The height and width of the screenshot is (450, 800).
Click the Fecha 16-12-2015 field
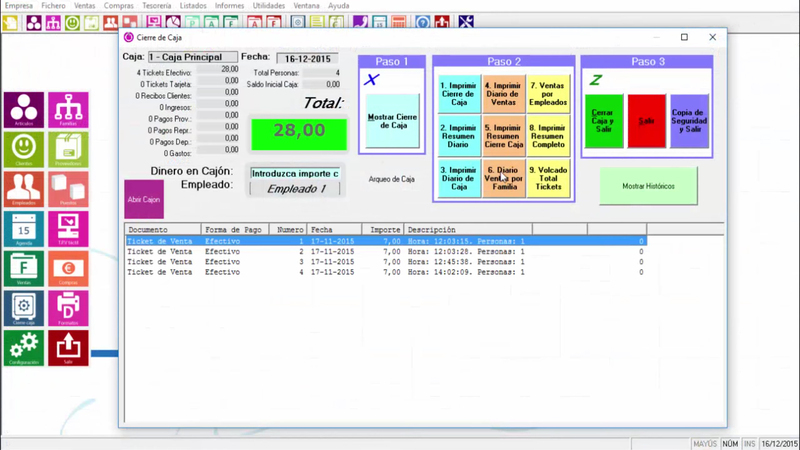pos(308,59)
